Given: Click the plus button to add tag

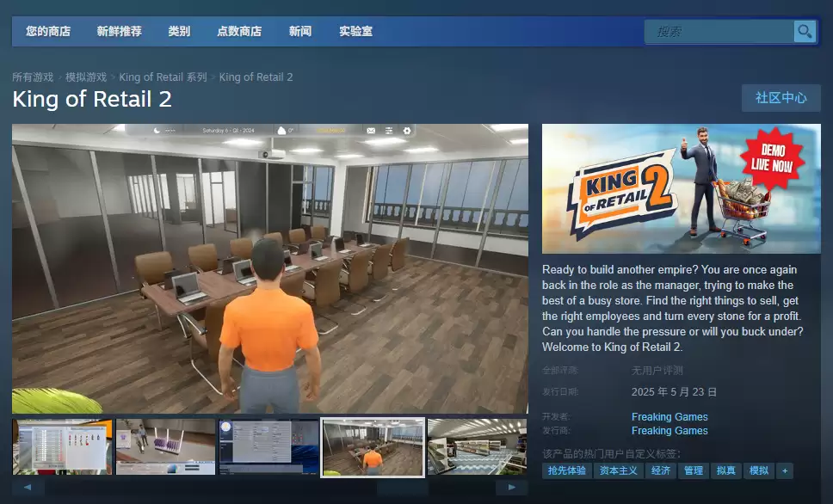Looking at the screenshot, I should click(x=784, y=470).
